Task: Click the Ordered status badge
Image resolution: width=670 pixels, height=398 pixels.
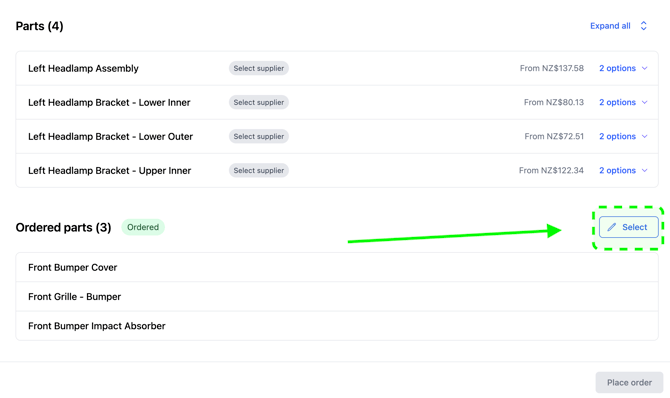Action: click(143, 227)
